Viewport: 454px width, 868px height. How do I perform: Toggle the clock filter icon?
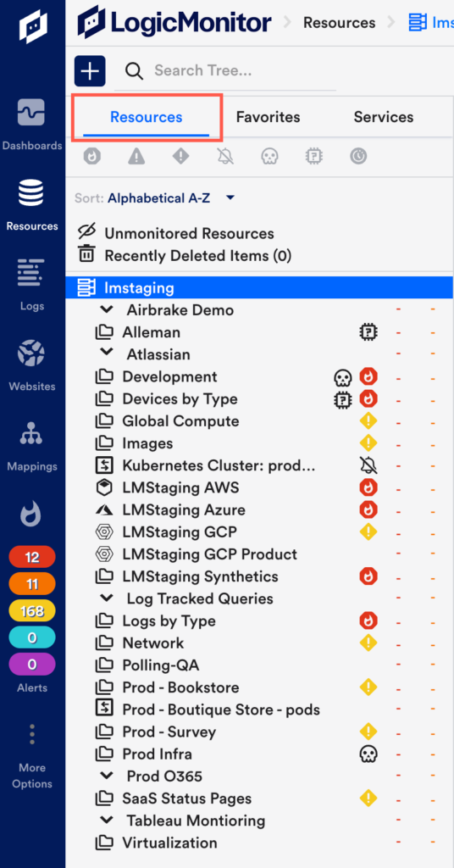[x=358, y=157]
